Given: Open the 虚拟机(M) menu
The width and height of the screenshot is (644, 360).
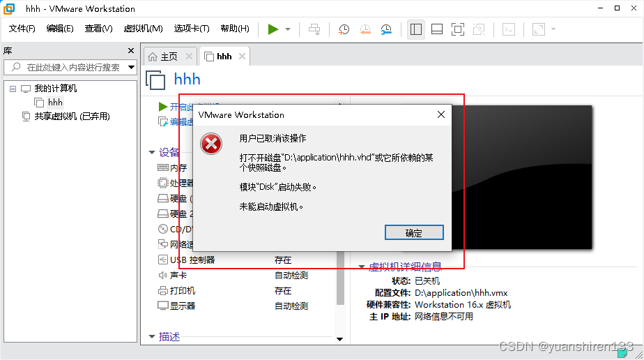Looking at the screenshot, I should [144, 29].
